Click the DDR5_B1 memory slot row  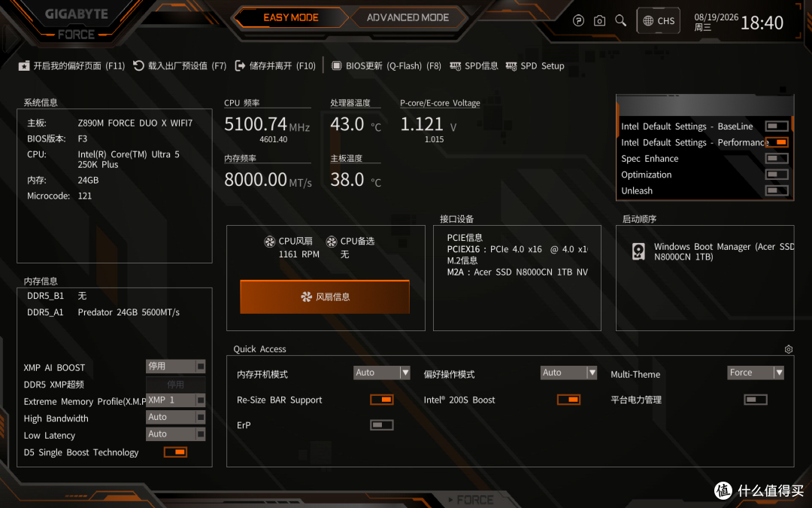[x=56, y=296]
